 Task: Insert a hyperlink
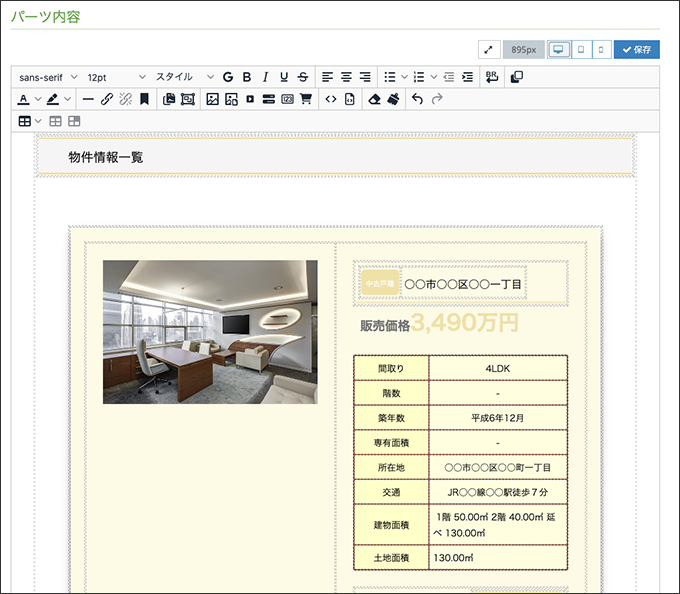(107, 99)
